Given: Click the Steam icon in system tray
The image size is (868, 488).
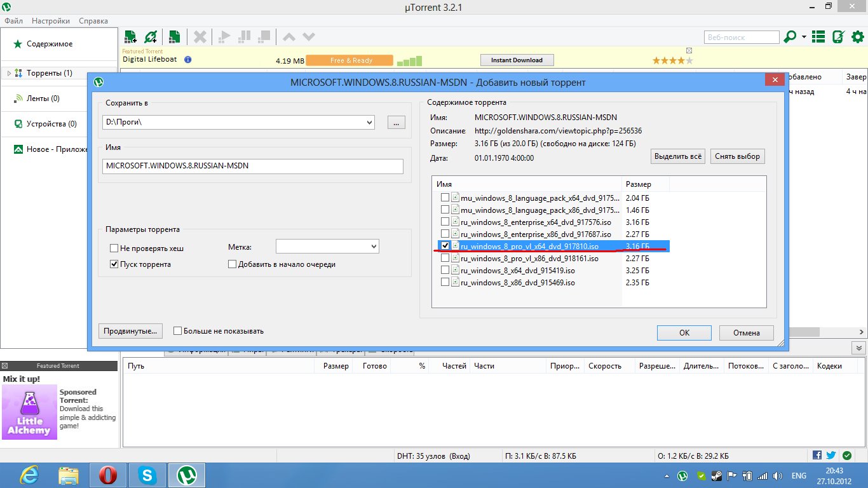Looking at the screenshot, I should pos(716,475).
